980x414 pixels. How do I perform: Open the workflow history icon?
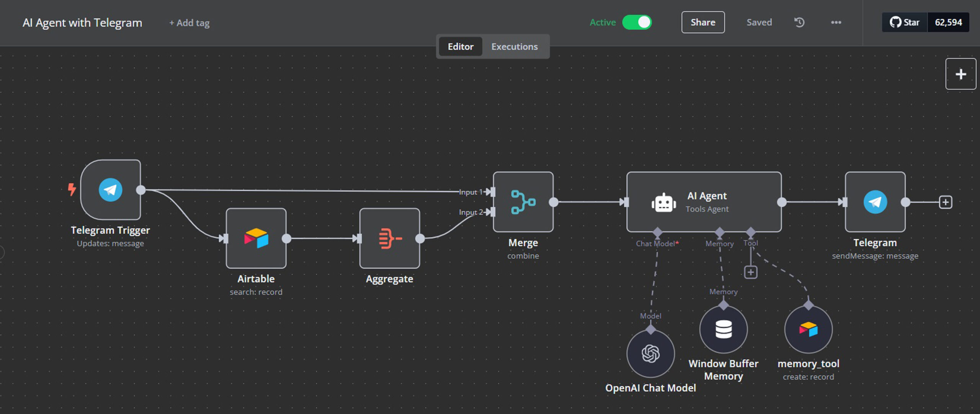pos(799,22)
